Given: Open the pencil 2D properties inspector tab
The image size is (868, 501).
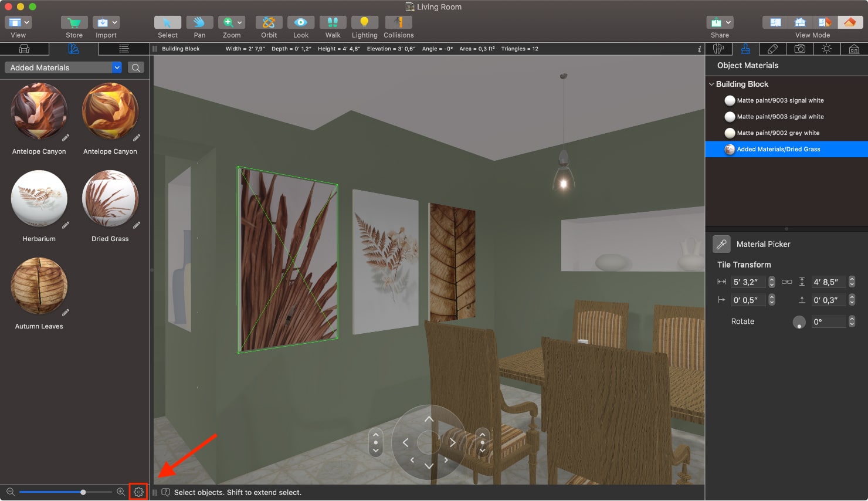Looking at the screenshot, I should coord(772,49).
